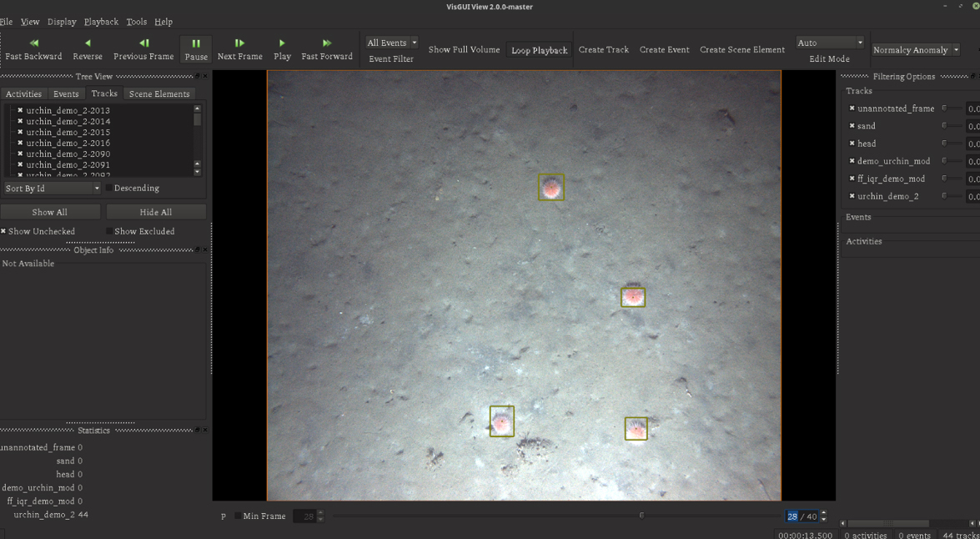980x539 pixels.
Task: Open the Playback menu
Action: 101,21
